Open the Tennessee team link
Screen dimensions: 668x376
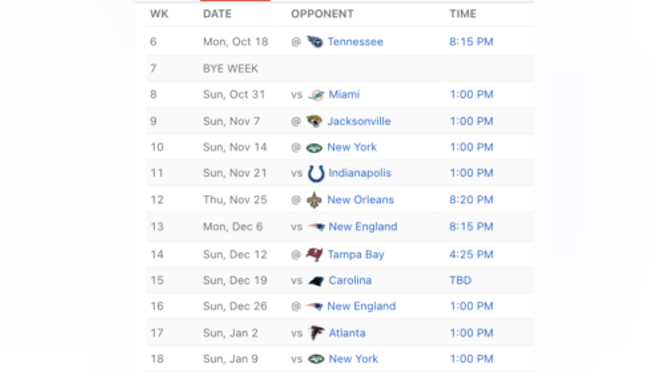(x=355, y=42)
